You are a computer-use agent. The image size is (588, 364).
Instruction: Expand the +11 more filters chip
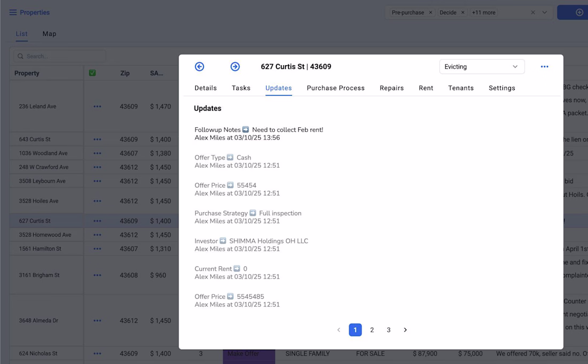(x=483, y=12)
